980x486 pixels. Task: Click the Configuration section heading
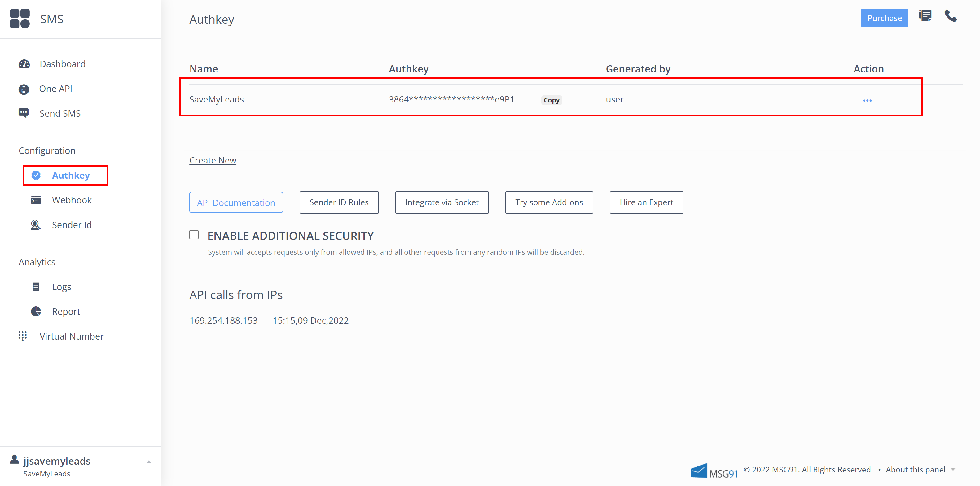click(x=47, y=151)
